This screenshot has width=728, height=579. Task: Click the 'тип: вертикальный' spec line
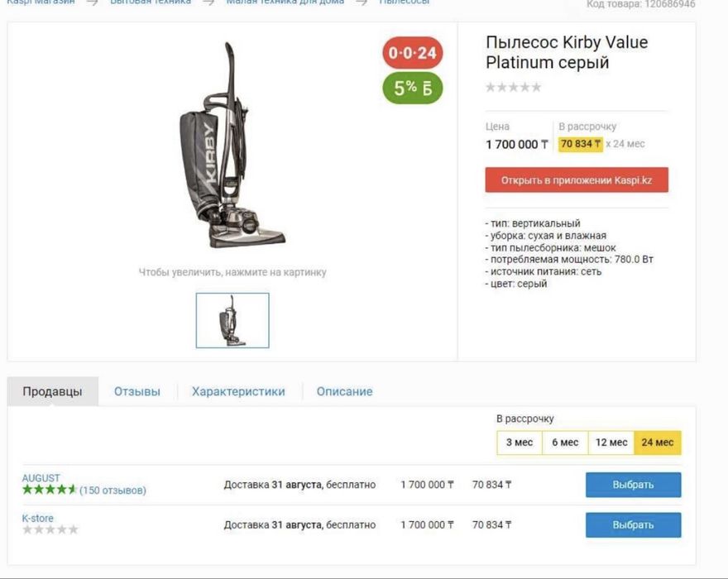click(533, 223)
